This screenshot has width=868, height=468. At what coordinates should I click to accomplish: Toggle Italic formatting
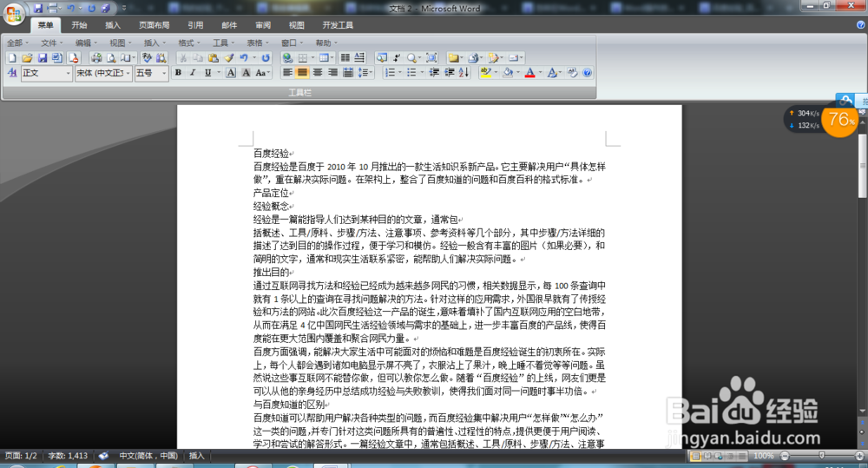click(x=193, y=73)
